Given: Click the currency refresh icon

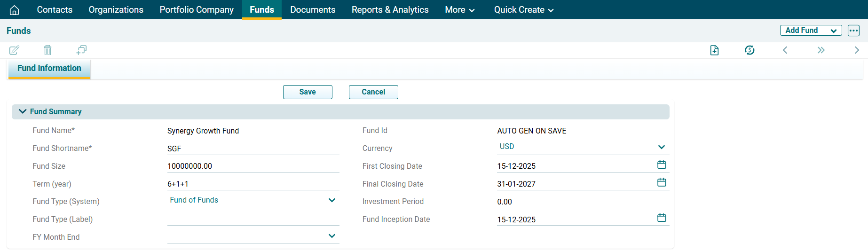Looking at the screenshot, I should click(750, 50).
